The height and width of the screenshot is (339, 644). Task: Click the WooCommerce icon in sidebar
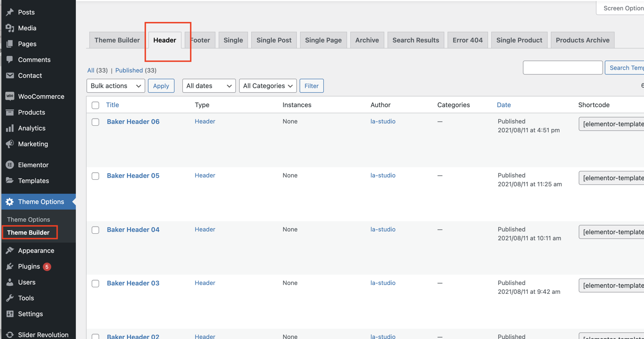pos(10,96)
